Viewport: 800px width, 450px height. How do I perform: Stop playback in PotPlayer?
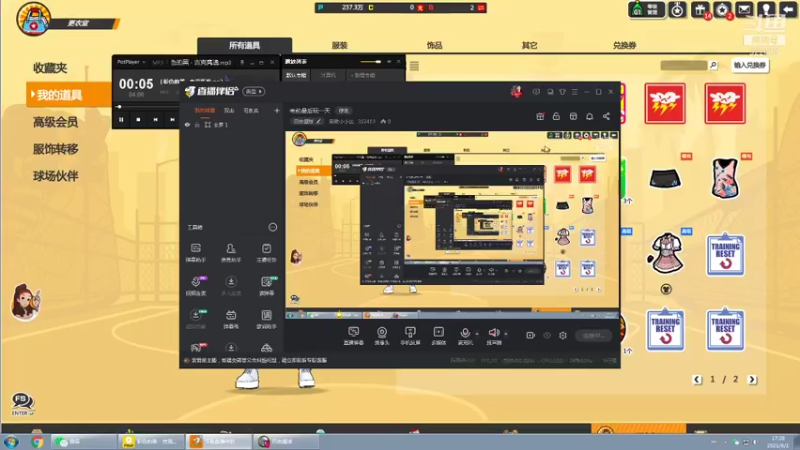coord(138,119)
